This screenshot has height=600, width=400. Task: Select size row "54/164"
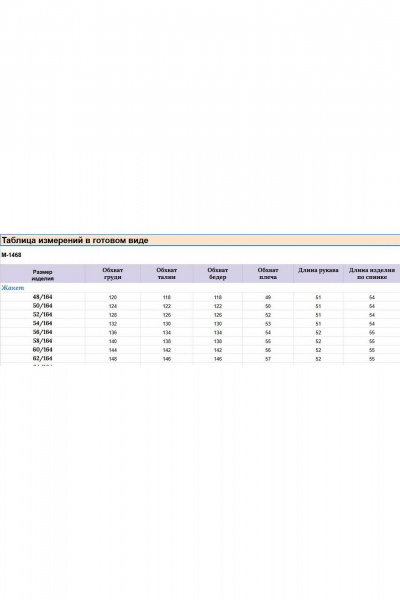(42, 323)
